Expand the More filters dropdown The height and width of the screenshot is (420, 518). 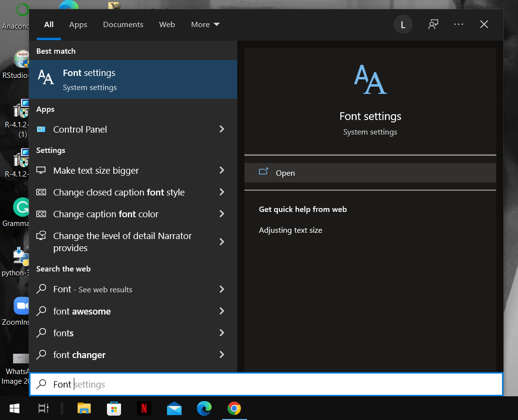tap(205, 24)
